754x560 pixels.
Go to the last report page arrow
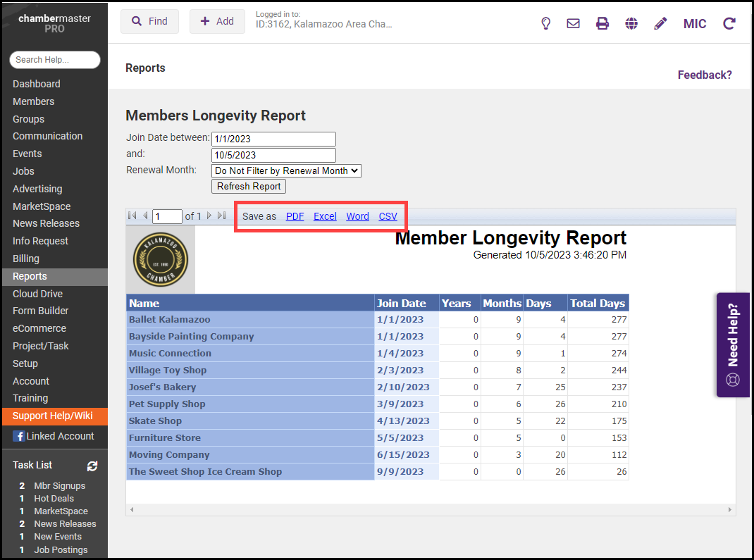tap(222, 216)
